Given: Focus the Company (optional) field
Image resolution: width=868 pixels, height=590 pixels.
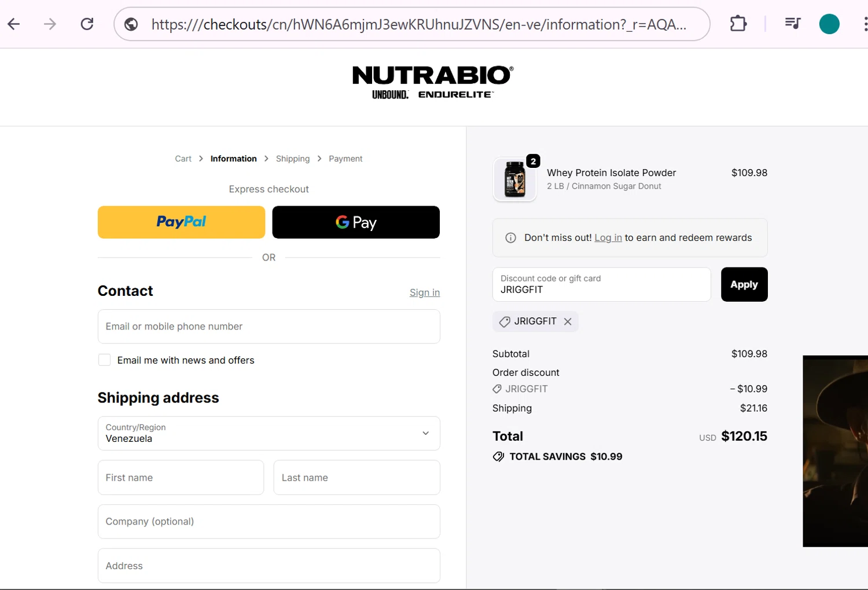Looking at the screenshot, I should pyautogui.click(x=269, y=522).
